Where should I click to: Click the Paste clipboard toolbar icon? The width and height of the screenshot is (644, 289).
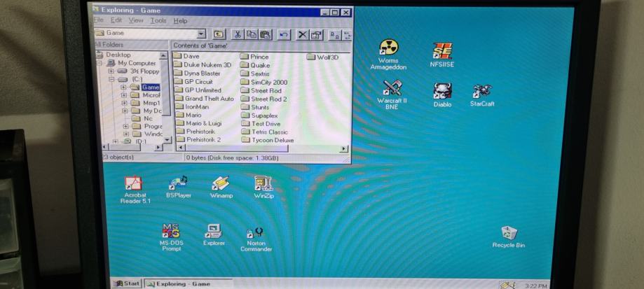click(x=266, y=35)
